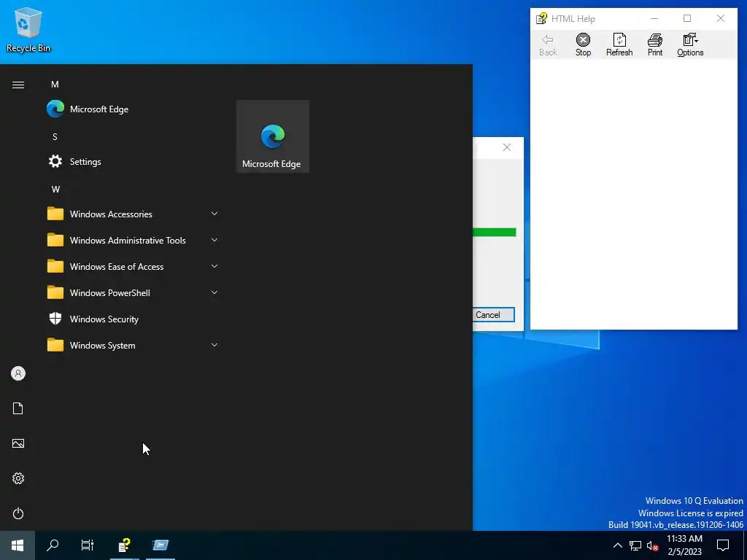This screenshot has width=747, height=560.
Task: Expand the Start menu hamburger icon
Action: 18,85
